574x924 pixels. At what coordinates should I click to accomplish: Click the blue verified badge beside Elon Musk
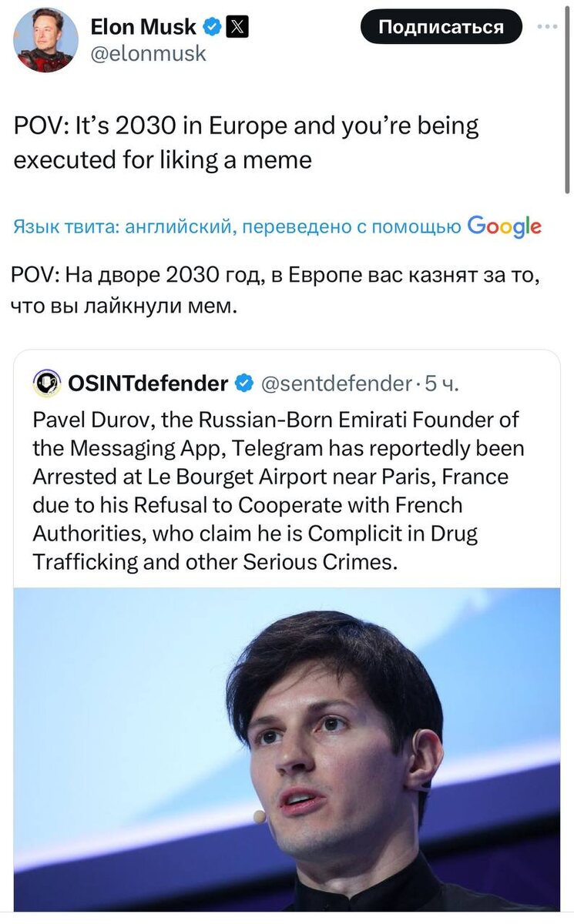[x=210, y=28]
